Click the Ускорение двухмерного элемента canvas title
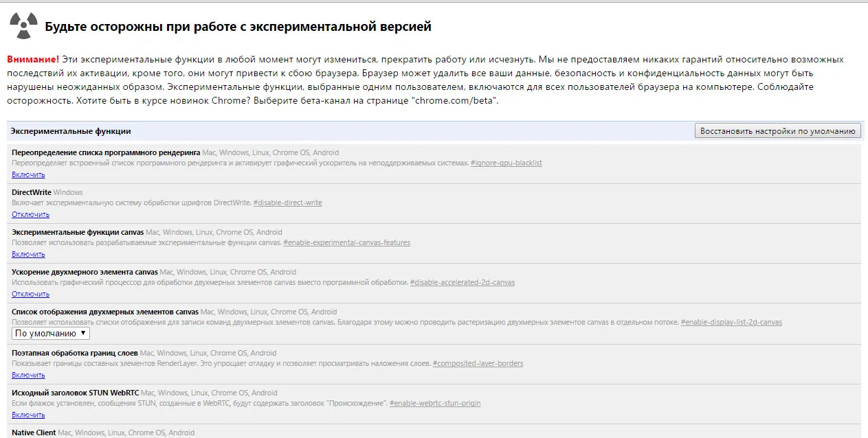Image resolution: width=868 pixels, height=438 pixels. click(x=85, y=272)
